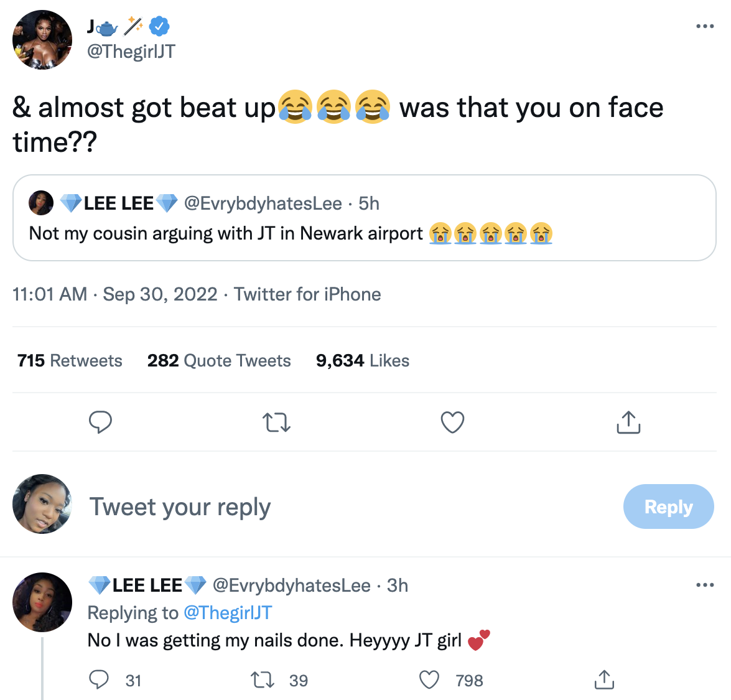Click the retweet icon on the main tweet
The image size is (731, 700).
[x=276, y=422]
